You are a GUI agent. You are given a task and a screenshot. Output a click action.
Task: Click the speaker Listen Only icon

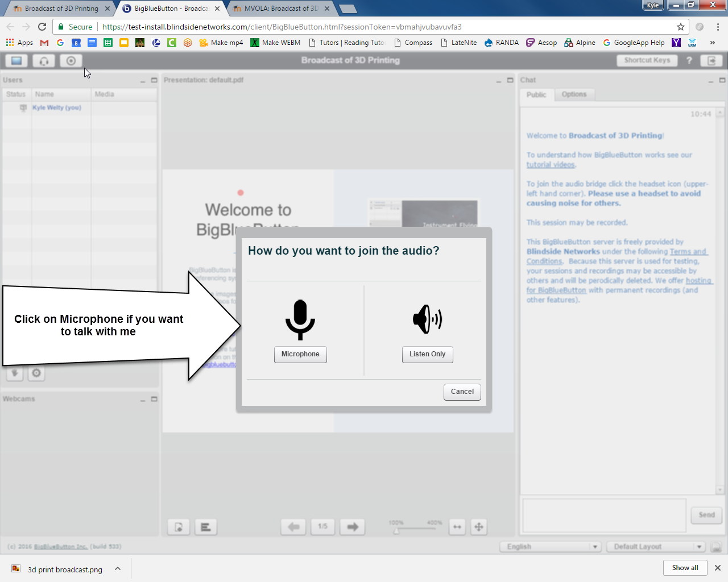pos(427,319)
